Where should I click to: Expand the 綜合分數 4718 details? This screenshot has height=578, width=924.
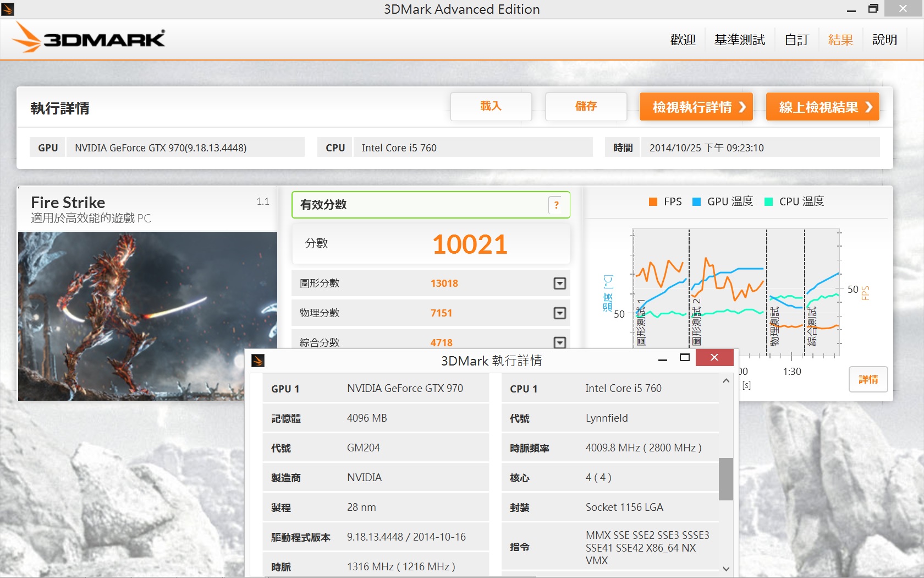tap(559, 342)
